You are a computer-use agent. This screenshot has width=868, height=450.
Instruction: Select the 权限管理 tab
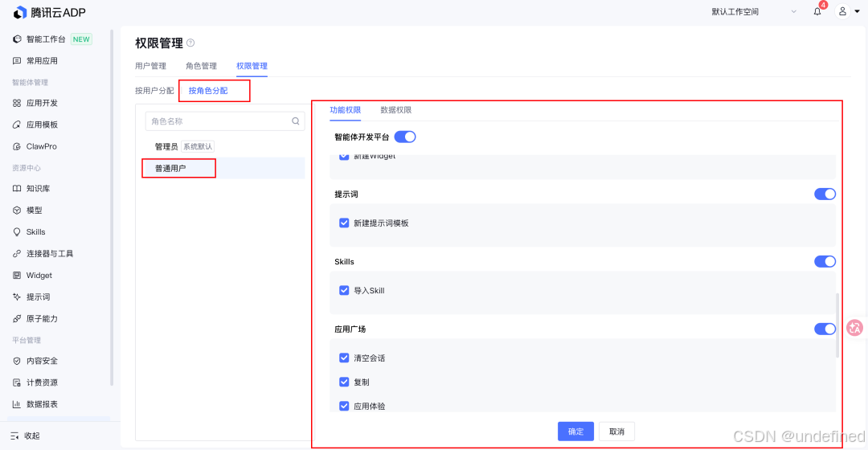252,66
